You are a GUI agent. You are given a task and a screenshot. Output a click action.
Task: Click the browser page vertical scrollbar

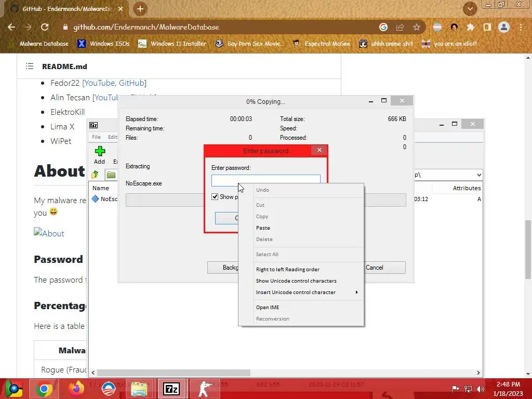click(528, 249)
